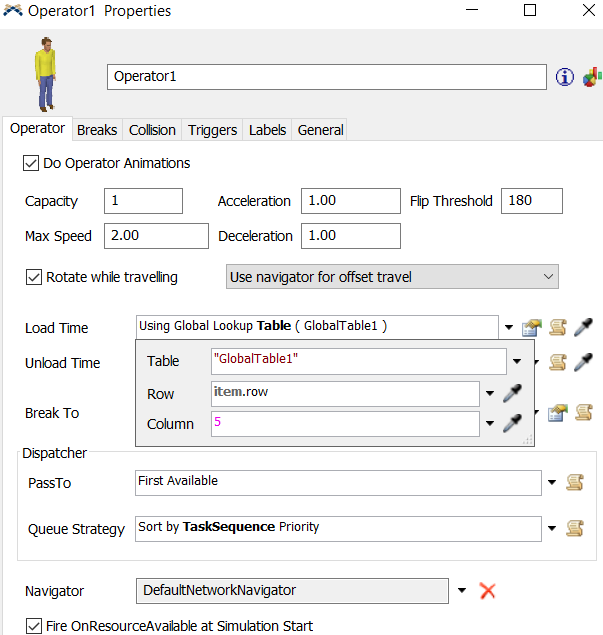
Task: Remove navigator using the red X icon
Action: [488, 590]
